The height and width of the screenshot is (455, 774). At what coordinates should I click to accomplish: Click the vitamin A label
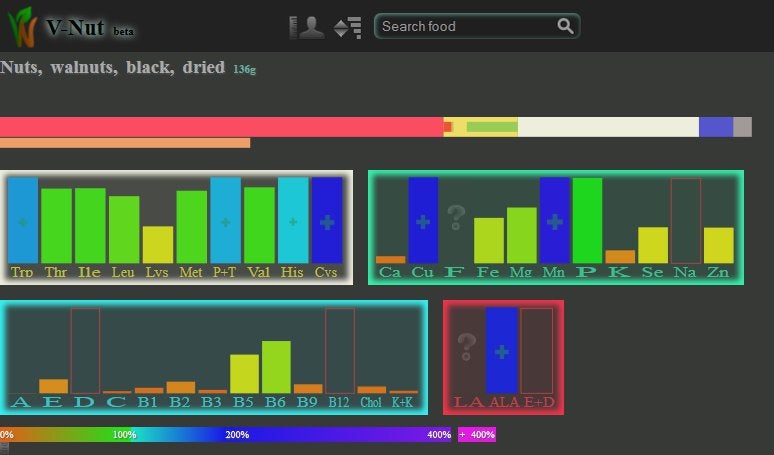pos(20,402)
